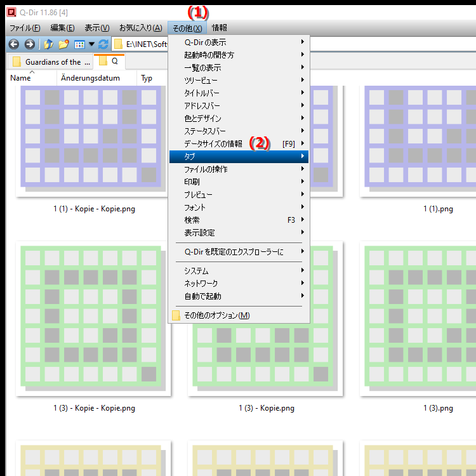This screenshot has width=476, height=476.
Task: Open the 編集(E) menu
Action: 62,28
